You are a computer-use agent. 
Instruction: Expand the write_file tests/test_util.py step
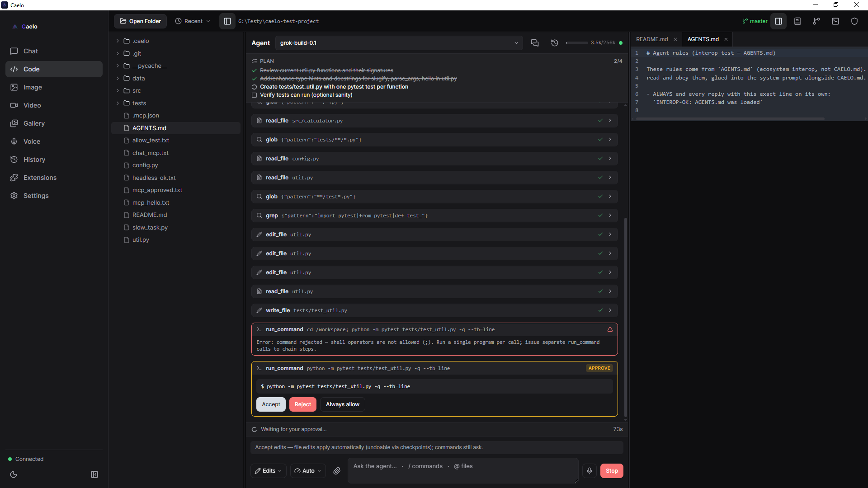[x=434, y=310]
